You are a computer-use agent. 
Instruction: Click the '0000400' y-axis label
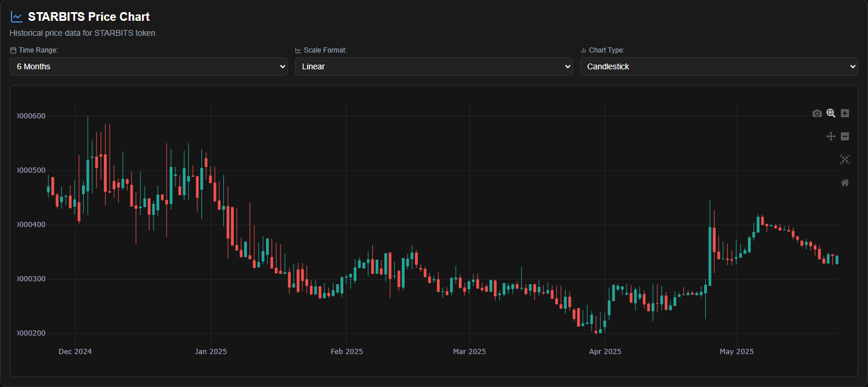click(x=31, y=224)
